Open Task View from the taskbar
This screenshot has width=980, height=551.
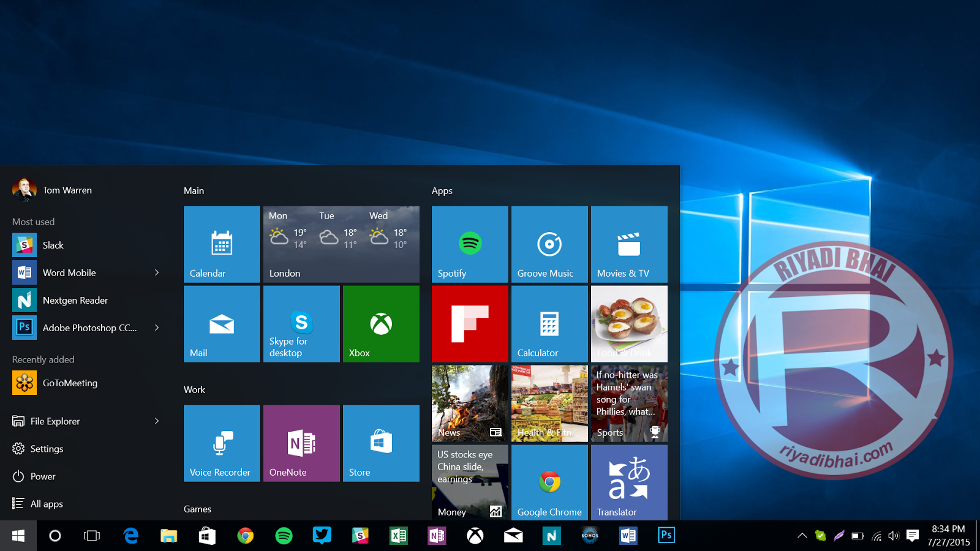coord(92,536)
